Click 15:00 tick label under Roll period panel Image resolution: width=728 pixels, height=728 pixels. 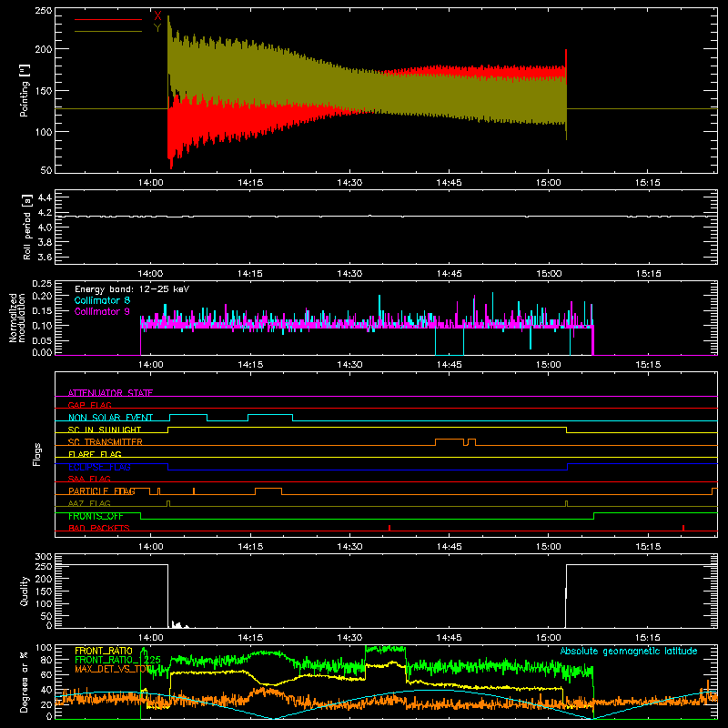coord(549,274)
